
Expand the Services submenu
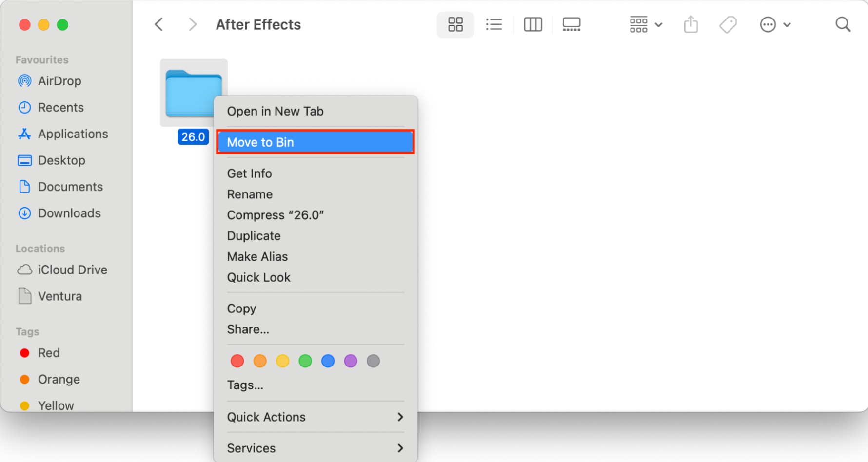tap(315, 448)
